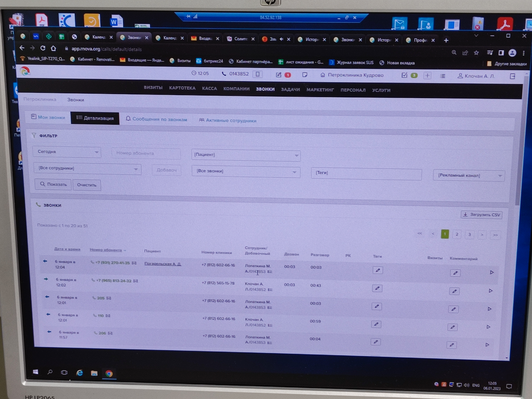
Task: Go to page 2 of the calls list
Action: 457,234
